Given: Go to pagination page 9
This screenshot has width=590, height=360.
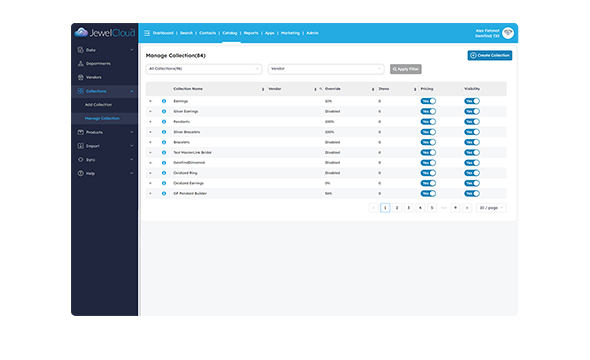Looking at the screenshot, I should click(455, 208).
